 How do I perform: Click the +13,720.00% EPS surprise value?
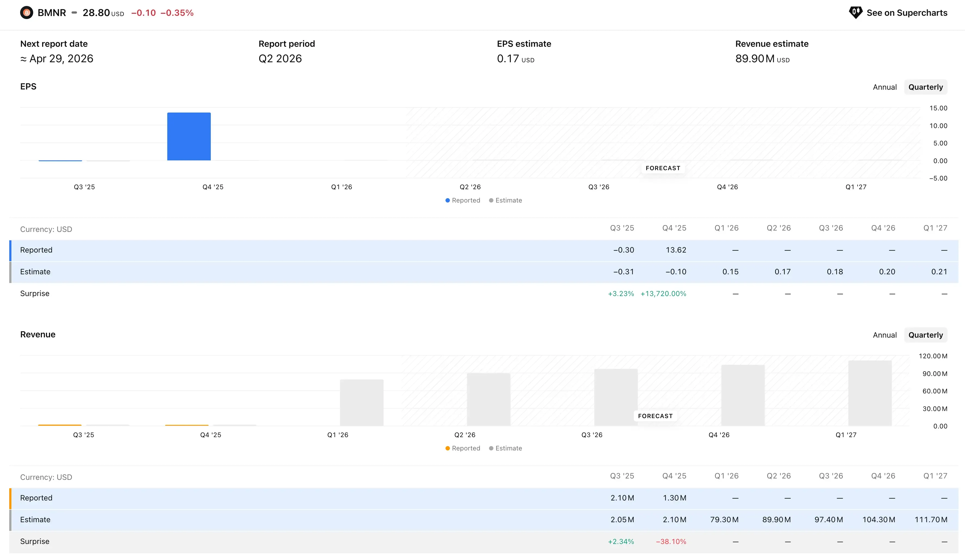point(663,294)
